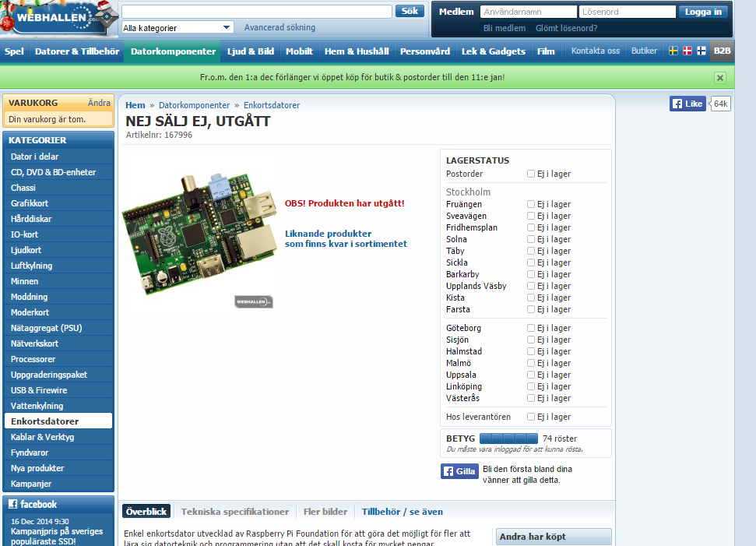Open the Processorer category
This screenshot has height=546, width=756.
coord(58,359)
